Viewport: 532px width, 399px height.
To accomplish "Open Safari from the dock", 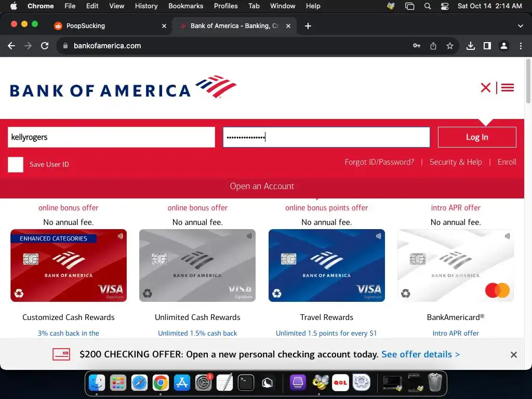I will click(139, 383).
